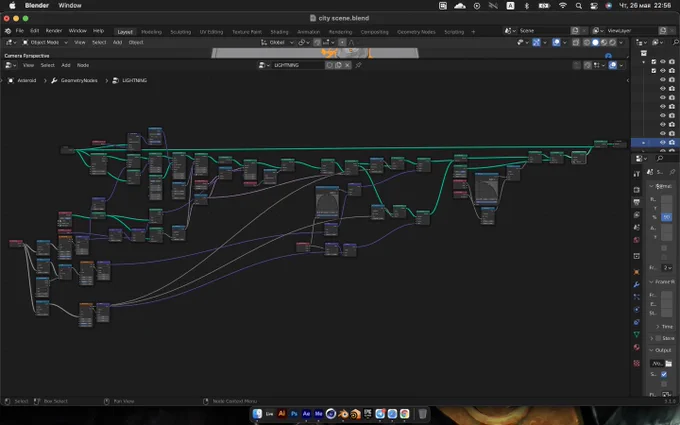This screenshot has height=425, width=680.
Task: Switch to material preview shading
Action: (x=604, y=42)
